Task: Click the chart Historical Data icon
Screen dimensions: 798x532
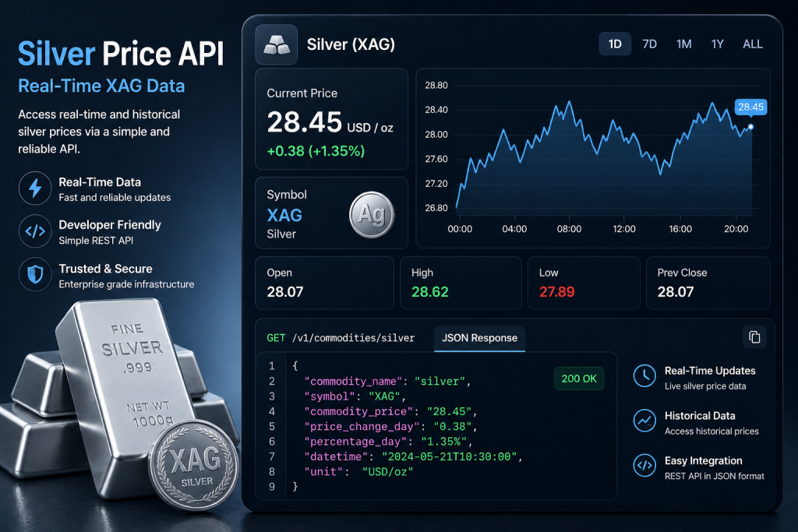Action: coord(644,421)
